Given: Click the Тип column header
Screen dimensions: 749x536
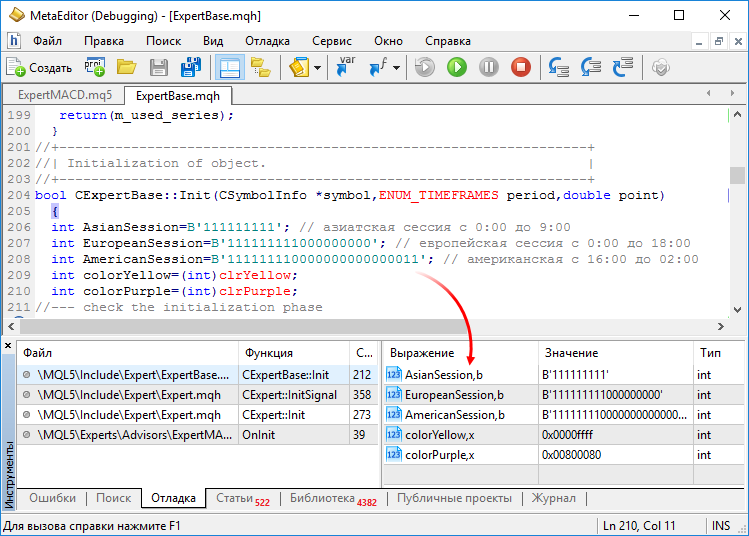Looking at the screenshot, I should tap(719, 353).
